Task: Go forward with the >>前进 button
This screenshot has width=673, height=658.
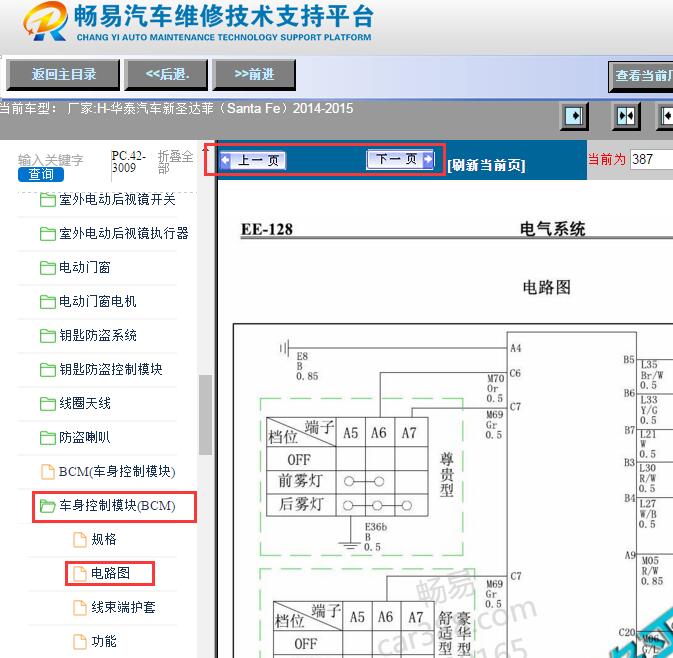Action: click(x=255, y=75)
